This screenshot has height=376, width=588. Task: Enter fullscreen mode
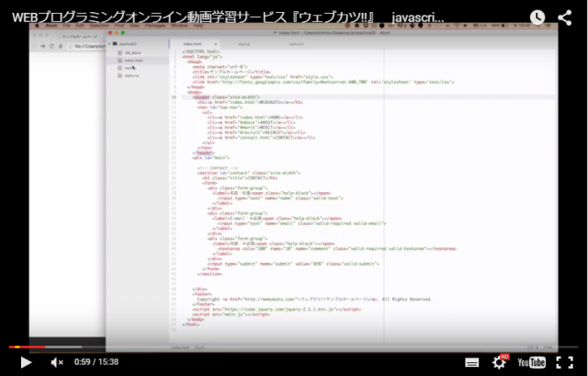tap(564, 362)
